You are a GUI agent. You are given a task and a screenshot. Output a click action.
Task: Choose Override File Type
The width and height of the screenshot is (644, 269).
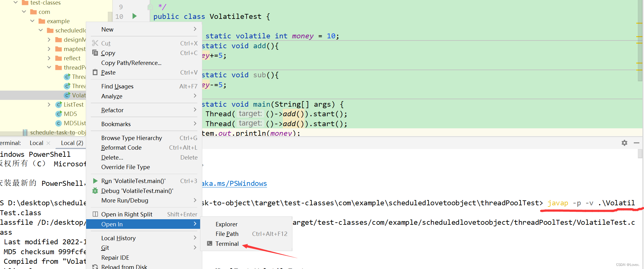(x=144, y=167)
